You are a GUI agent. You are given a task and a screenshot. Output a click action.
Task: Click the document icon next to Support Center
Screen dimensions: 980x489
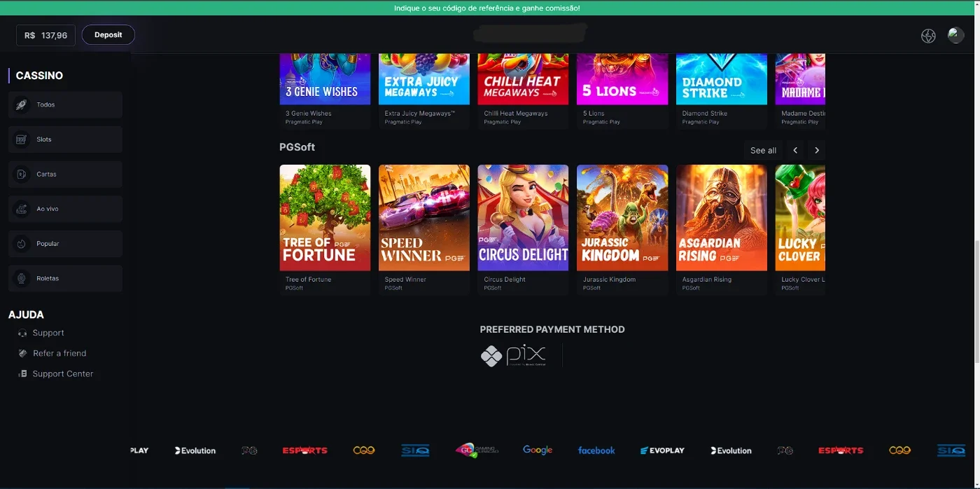pos(22,374)
